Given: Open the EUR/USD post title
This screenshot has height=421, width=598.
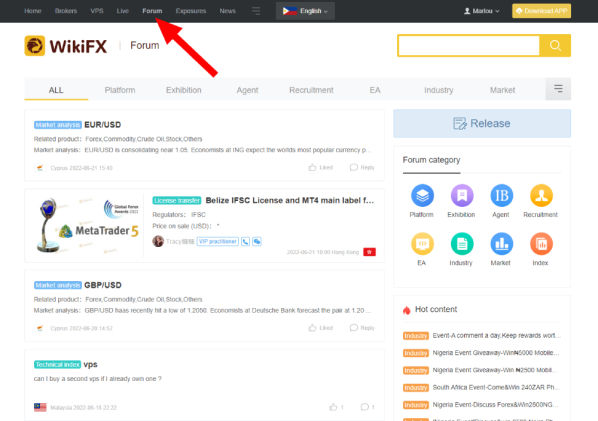Looking at the screenshot, I should tap(103, 125).
